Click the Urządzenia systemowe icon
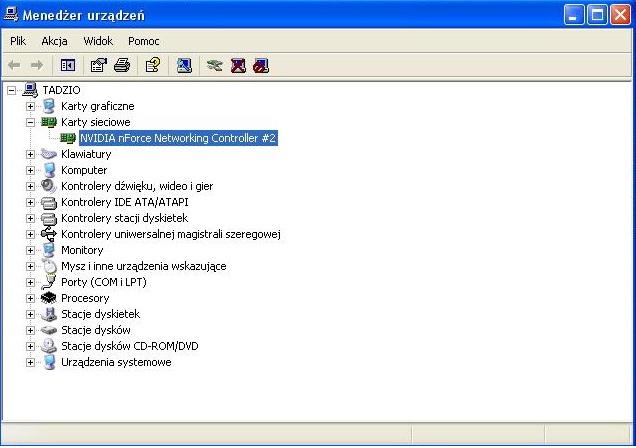The width and height of the screenshot is (636, 448). (49, 362)
